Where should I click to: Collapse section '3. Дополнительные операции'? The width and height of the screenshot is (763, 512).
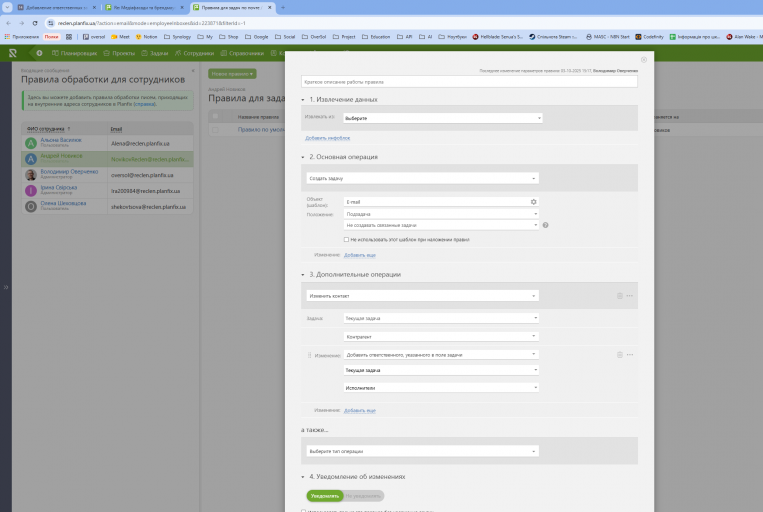tap(303, 275)
